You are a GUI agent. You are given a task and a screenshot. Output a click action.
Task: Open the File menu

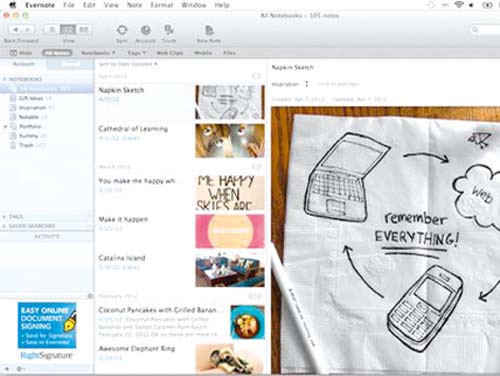(69, 5)
